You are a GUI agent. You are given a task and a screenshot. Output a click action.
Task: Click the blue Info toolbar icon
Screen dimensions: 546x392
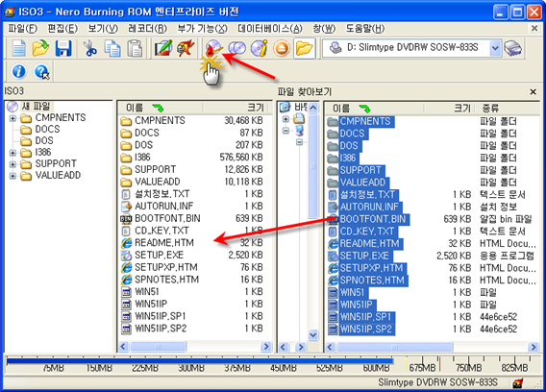(x=19, y=71)
